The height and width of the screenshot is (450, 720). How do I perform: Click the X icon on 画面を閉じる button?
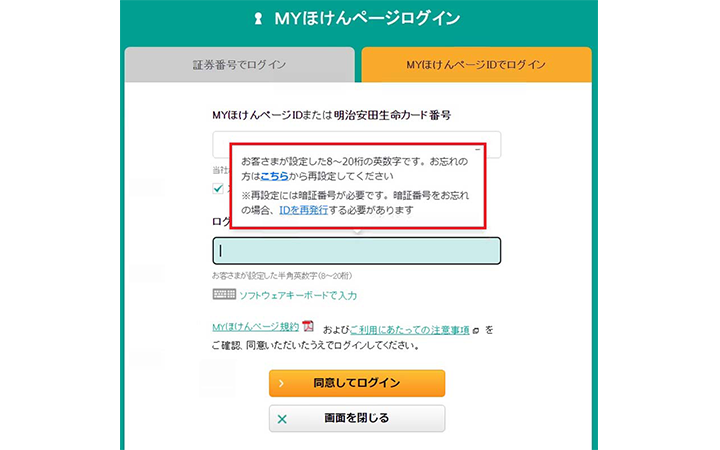pyautogui.click(x=282, y=418)
